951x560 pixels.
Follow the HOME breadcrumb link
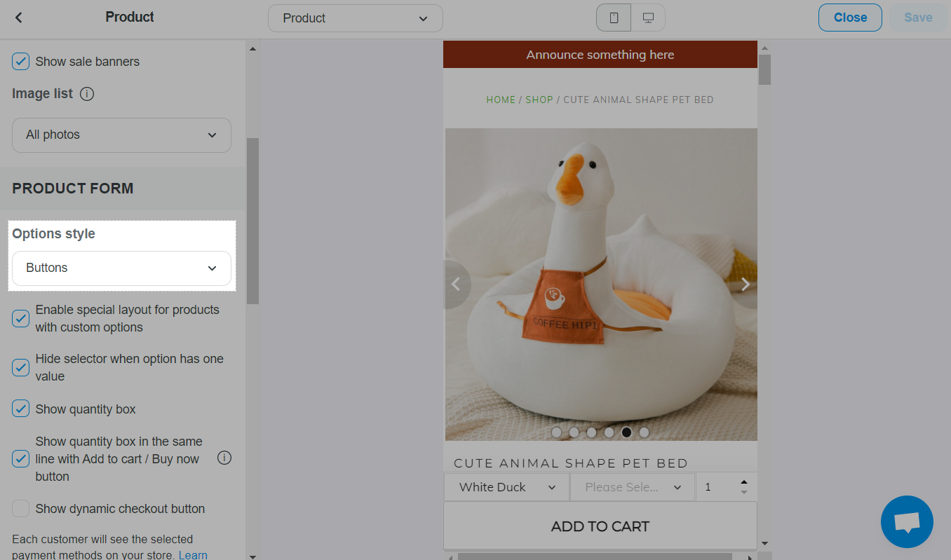tap(501, 100)
